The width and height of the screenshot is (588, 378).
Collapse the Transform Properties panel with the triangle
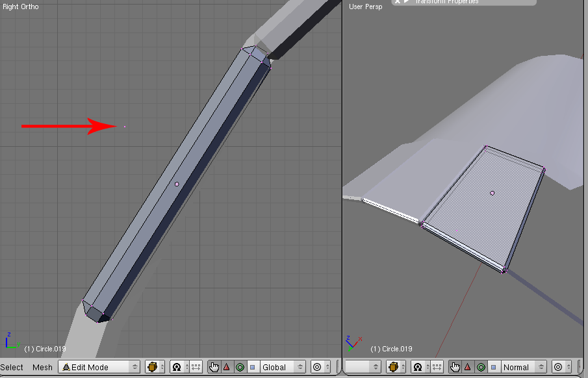pyautogui.click(x=407, y=2)
